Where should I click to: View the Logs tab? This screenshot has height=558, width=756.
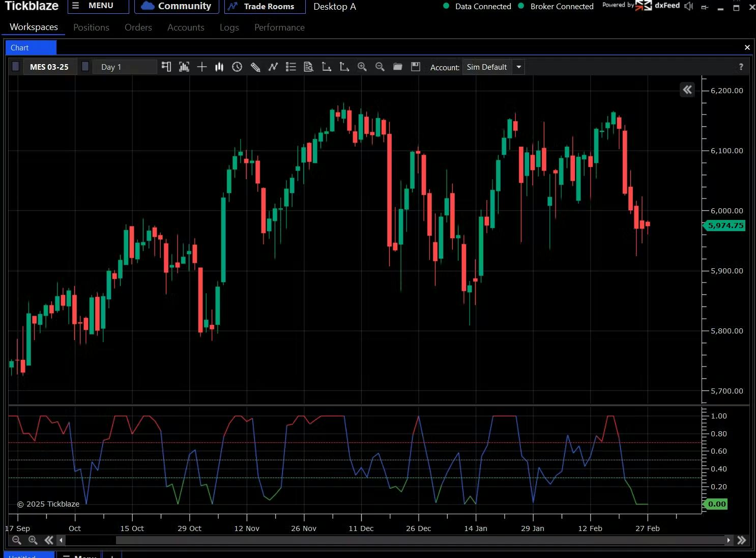coord(229,27)
